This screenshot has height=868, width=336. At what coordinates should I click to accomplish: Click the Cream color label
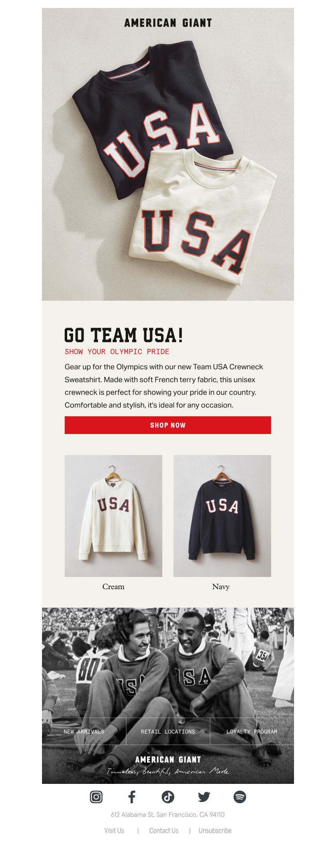113,586
